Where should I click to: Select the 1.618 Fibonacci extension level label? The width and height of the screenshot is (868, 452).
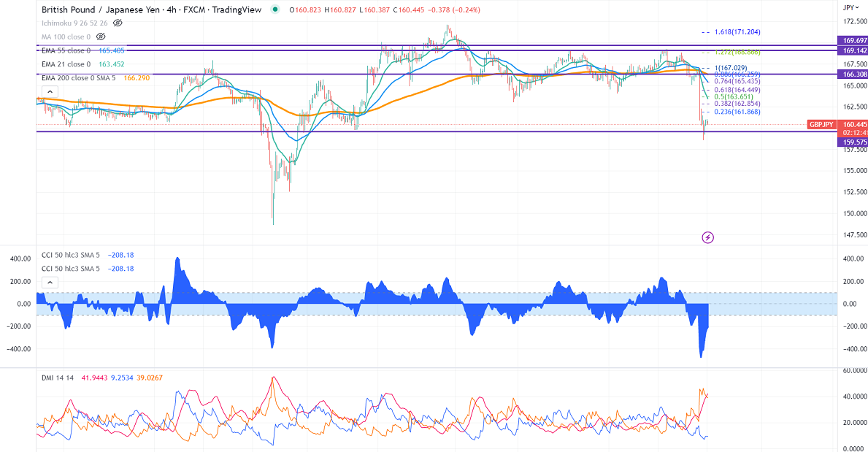(x=737, y=32)
